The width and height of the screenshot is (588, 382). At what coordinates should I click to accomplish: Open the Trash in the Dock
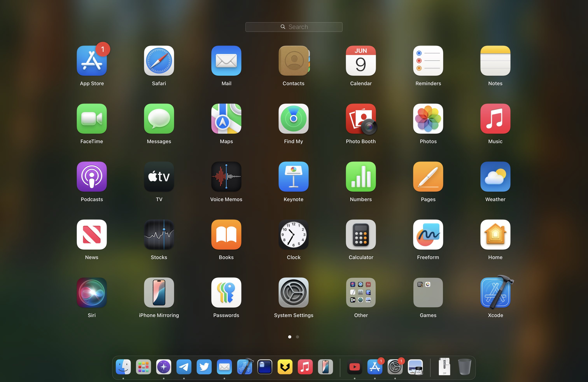[x=465, y=367]
